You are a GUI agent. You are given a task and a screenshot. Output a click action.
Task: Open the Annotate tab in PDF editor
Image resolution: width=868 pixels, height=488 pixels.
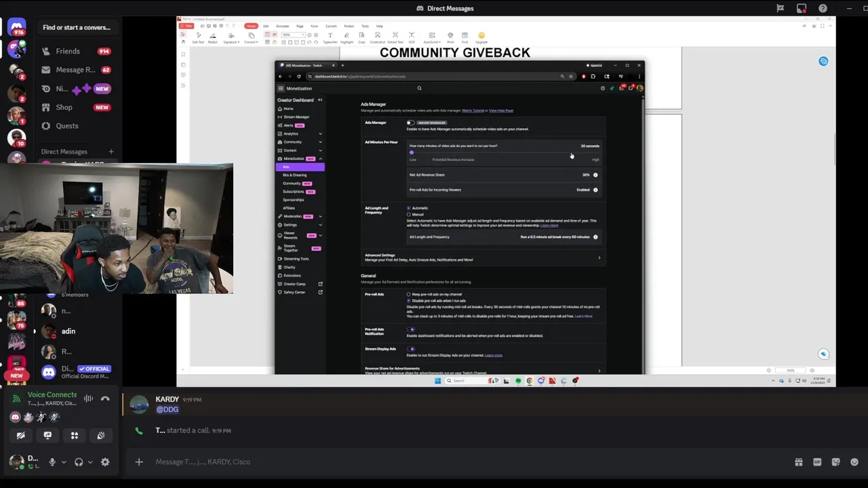pyautogui.click(x=281, y=26)
